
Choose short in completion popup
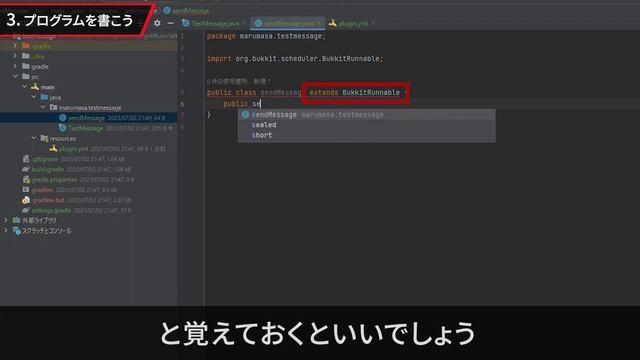(x=367, y=135)
